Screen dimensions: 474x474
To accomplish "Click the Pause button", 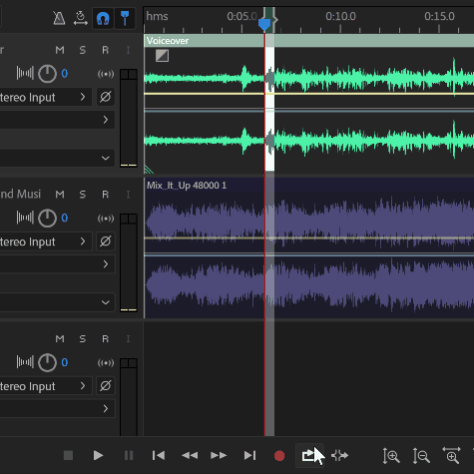I will coord(129,455).
